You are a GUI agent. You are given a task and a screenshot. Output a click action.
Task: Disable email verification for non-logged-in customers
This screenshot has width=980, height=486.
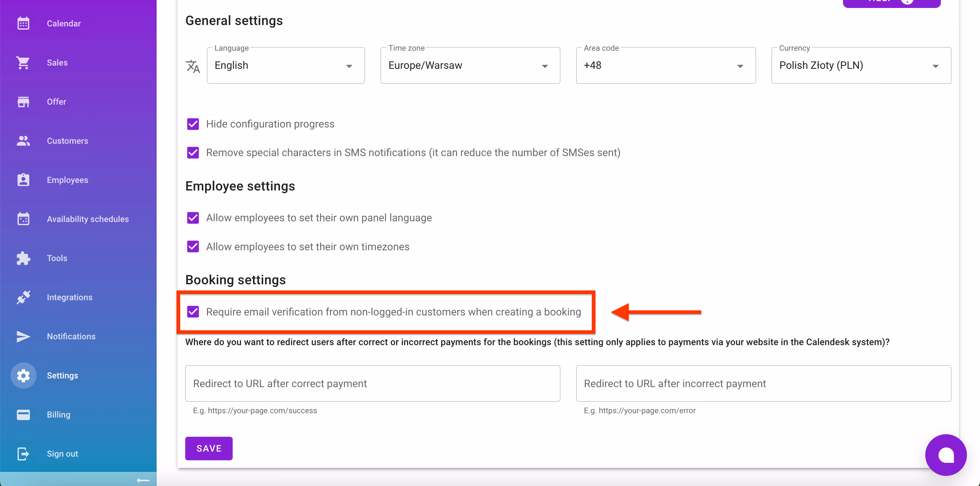193,311
